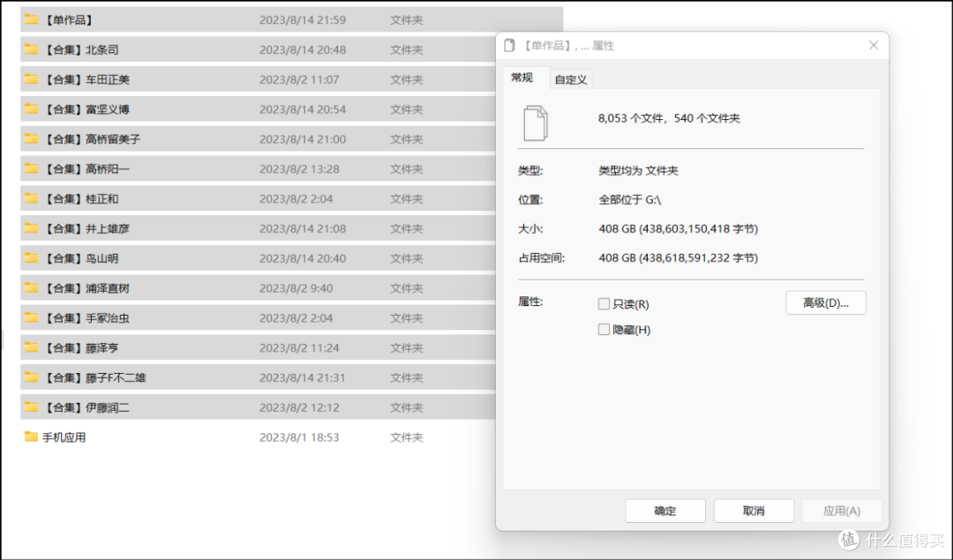Click the date 2023/8/2 13:28
The height and width of the screenshot is (560, 953).
(299, 168)
